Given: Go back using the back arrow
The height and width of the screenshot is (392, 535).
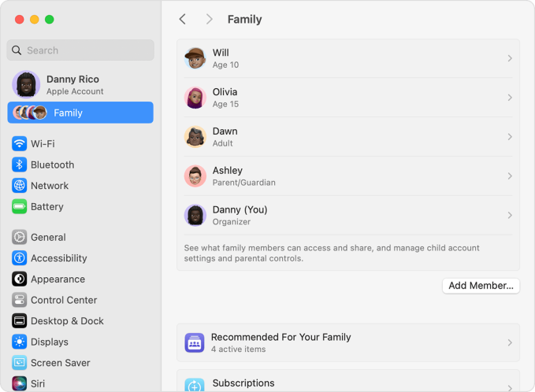Looking at the screenshot, I should click(x=183, y=19).
